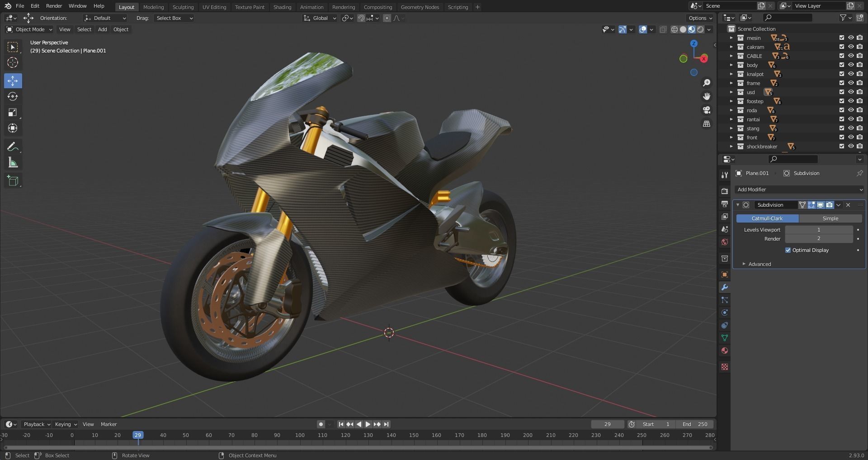Activate the Move tool
Screen dimensions: 868x460
[x=13, y=81]
